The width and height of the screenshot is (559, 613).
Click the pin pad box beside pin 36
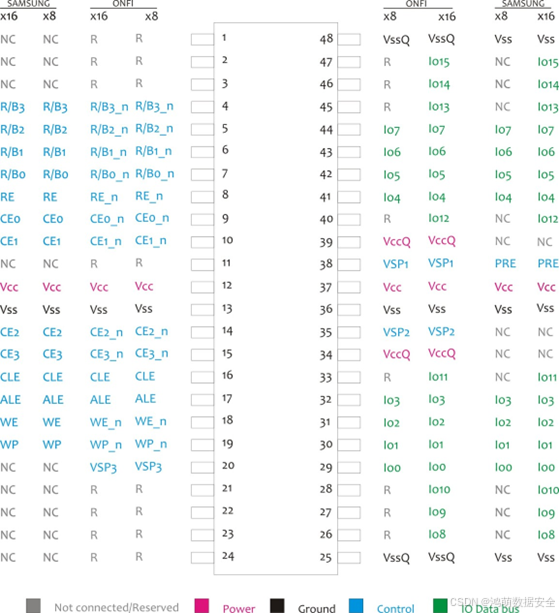[349, 310]
